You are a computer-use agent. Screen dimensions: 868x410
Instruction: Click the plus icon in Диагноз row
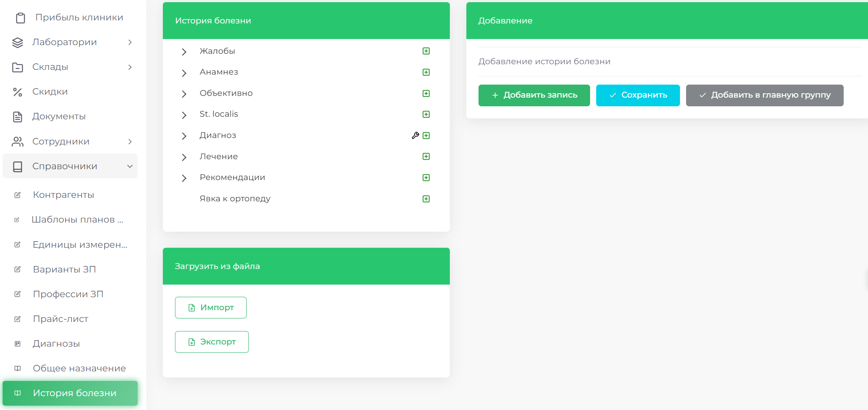click(x=426, y=135)
